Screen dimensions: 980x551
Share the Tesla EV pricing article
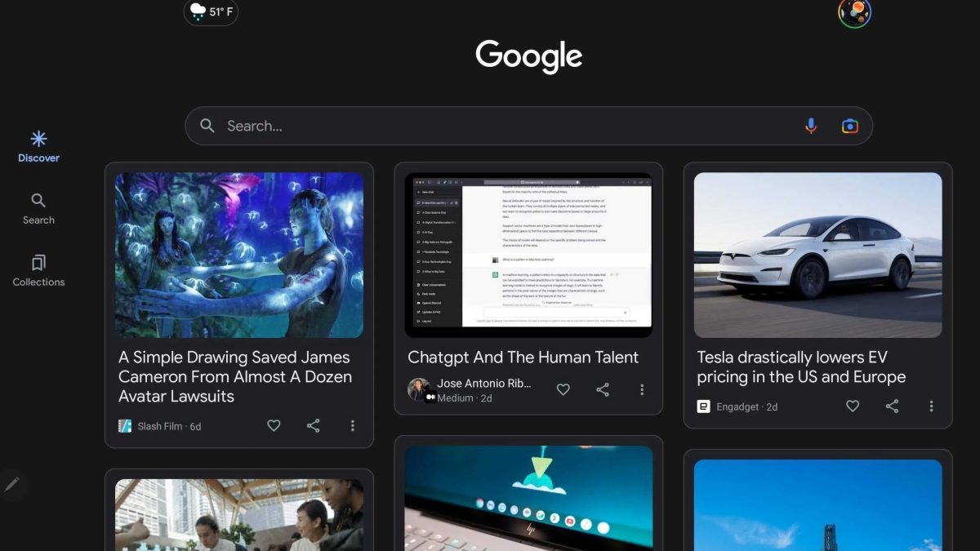(x=892, y=406)
